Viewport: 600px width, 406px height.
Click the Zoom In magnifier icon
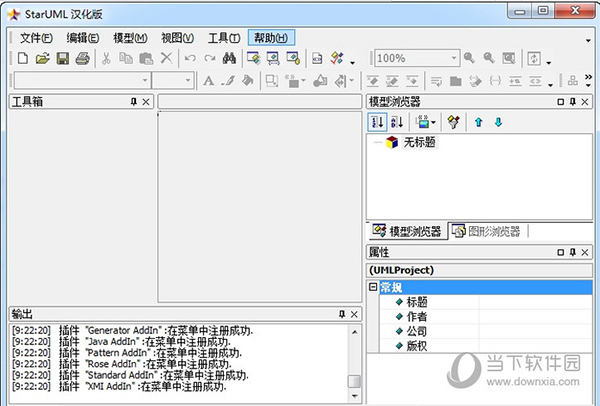point(469,58)
